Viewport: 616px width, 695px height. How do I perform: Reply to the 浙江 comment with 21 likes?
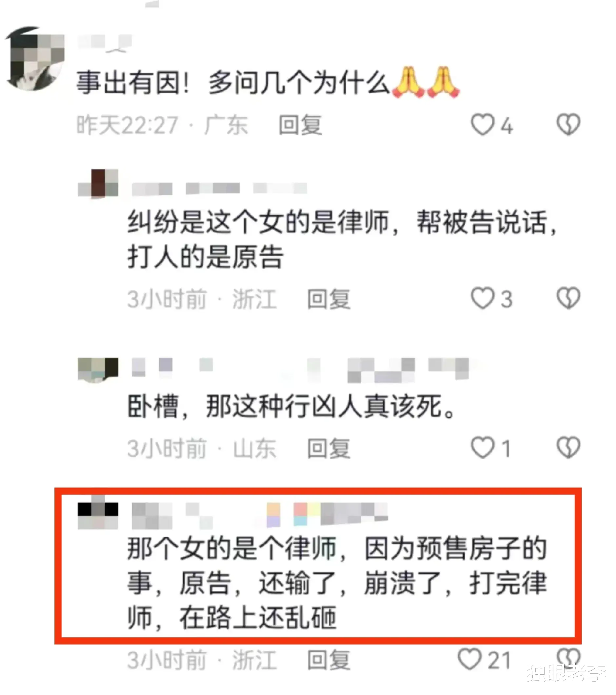tap(328, 660)
